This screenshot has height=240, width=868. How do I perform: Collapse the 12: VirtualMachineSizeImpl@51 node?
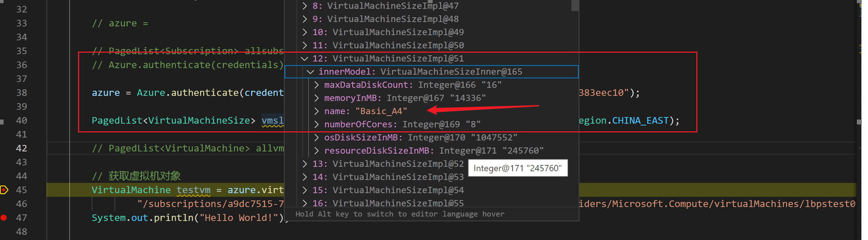(x=305, y=58)
